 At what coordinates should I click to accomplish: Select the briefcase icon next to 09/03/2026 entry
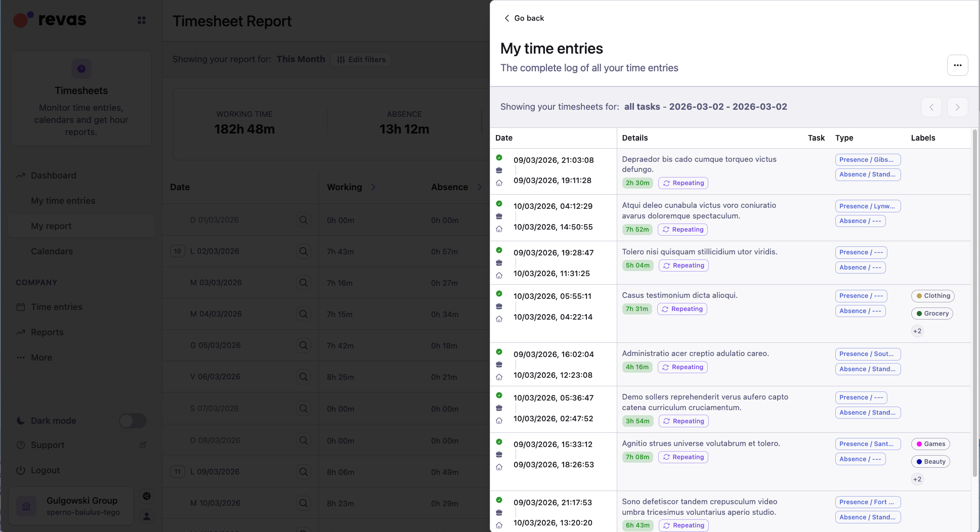[x=499, y=170]
